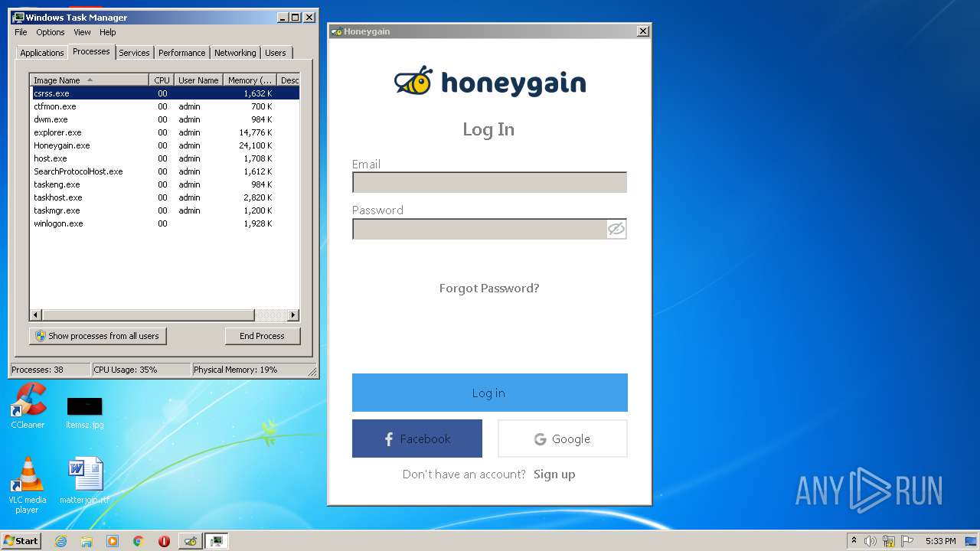Select the host.exe process row
Viewport: 980px width, 551px height.
click(165, 158)
